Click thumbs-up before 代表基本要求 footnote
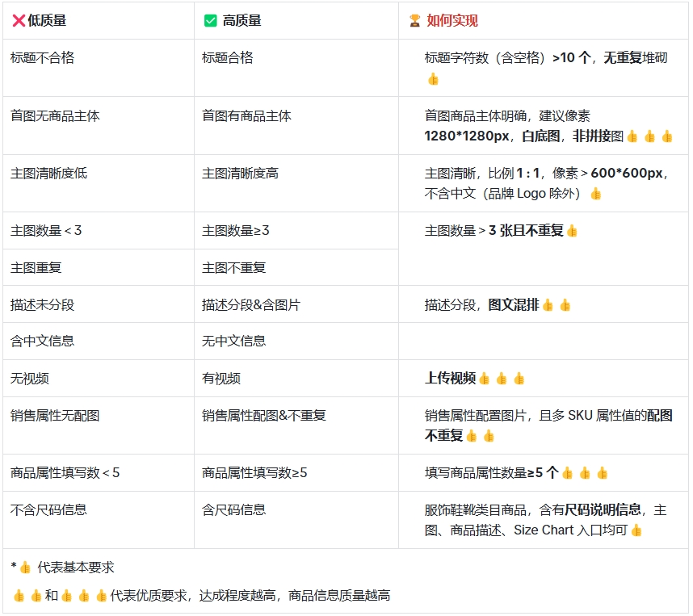The width and height of the screenshot is (693, 616). [x=25, y=568]
